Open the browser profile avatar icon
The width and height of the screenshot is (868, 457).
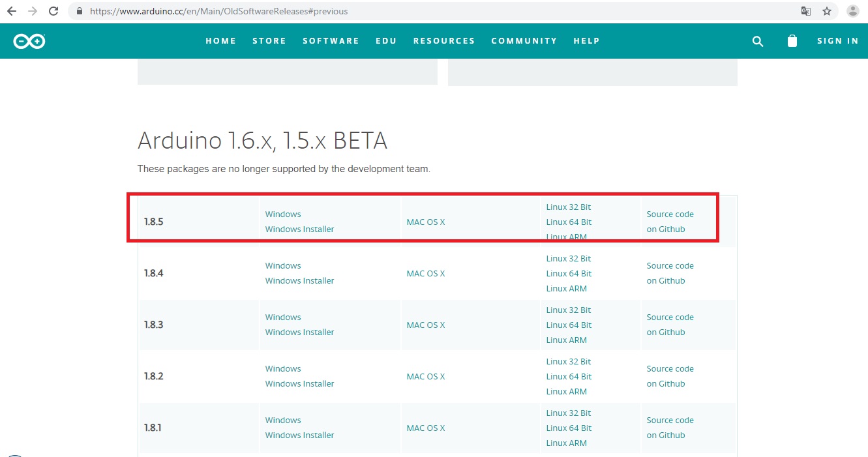[852, 11]
